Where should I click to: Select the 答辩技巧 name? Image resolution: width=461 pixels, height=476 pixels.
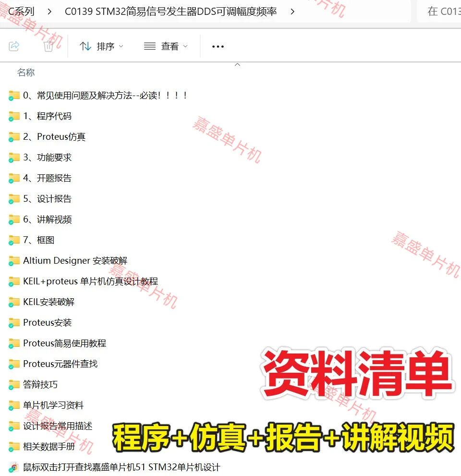pyautogui.click(x=40, y=384)
